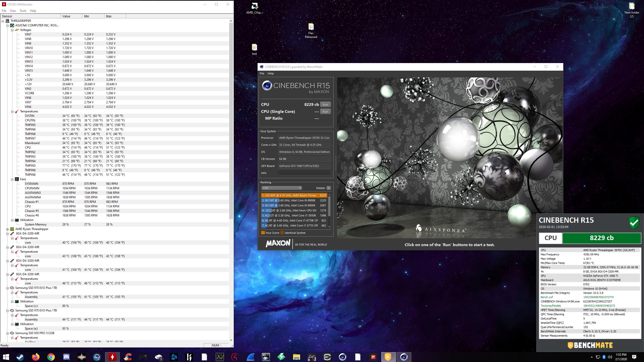
Task: Run the CPU (Single Core) test
Action: coord(325,112)
